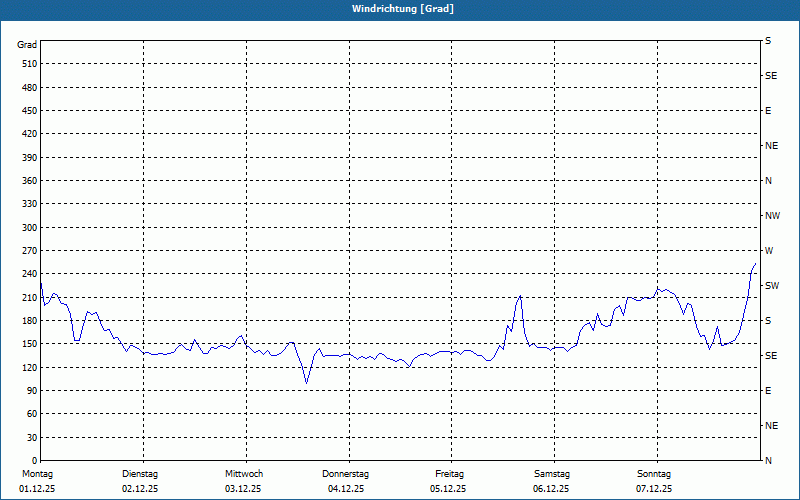The width and height of the screenshot is (800, 500).
Task: Click the 270 tick label on the y-axis
Action: [27, 251]
